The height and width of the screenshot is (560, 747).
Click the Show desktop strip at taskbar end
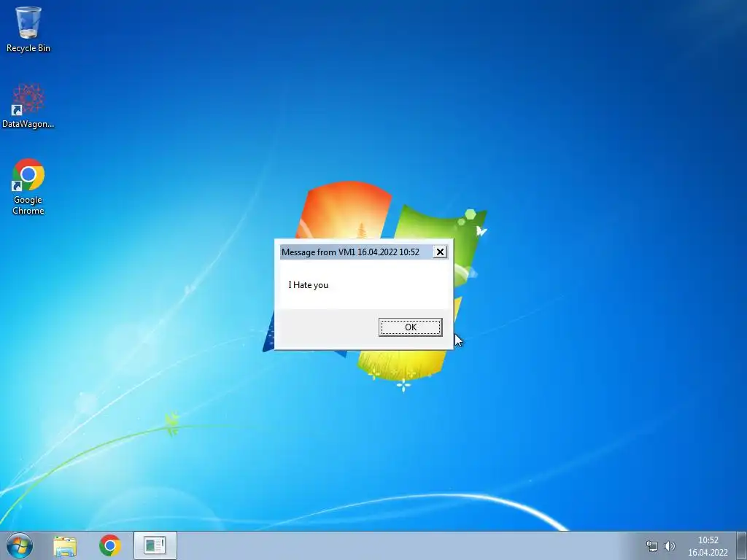(x=742, y=545)
